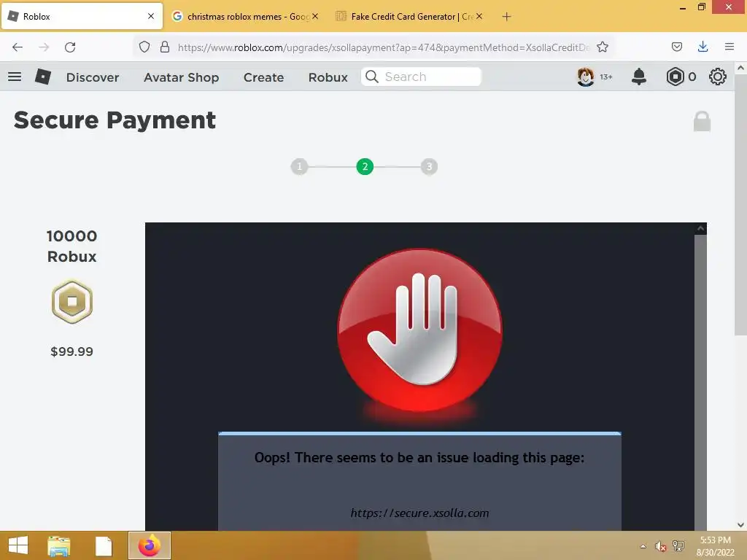Open the Firefox downloads panel
This screenshot has width=747, height=560.
pyautogui.click(x=703, y=47)
